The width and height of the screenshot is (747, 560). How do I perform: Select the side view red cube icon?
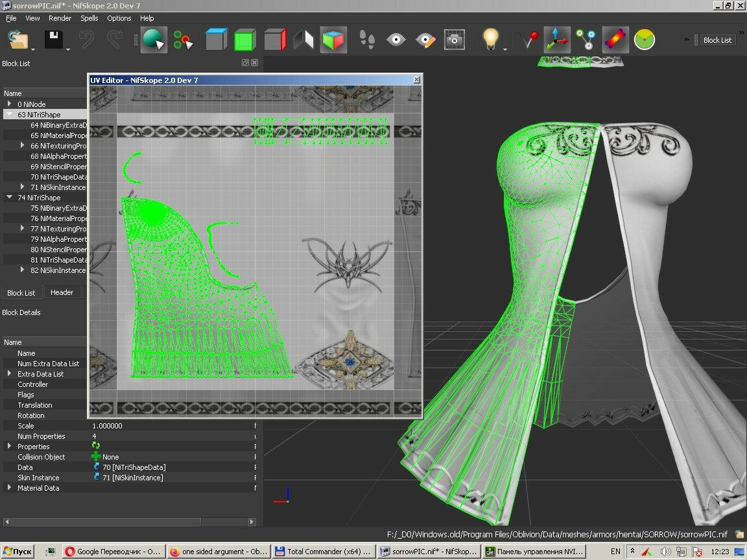pos(275,40)
